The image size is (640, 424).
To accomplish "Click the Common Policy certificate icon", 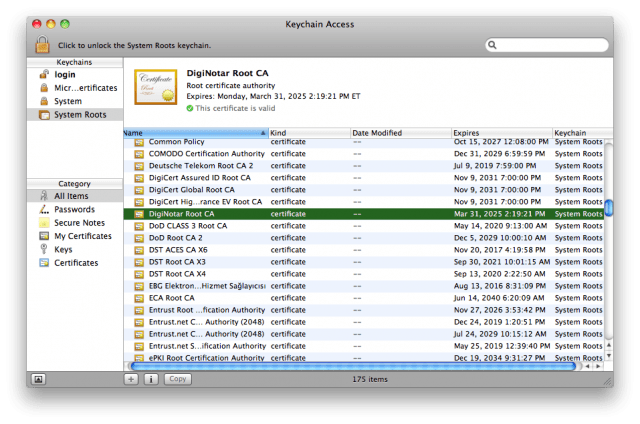I will [139, 142].
